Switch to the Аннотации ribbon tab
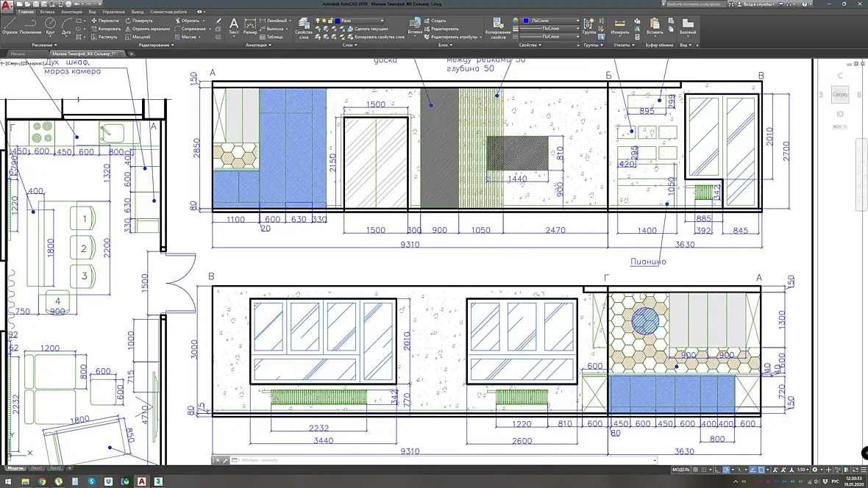The image size is (868, 488). point(71,12)
